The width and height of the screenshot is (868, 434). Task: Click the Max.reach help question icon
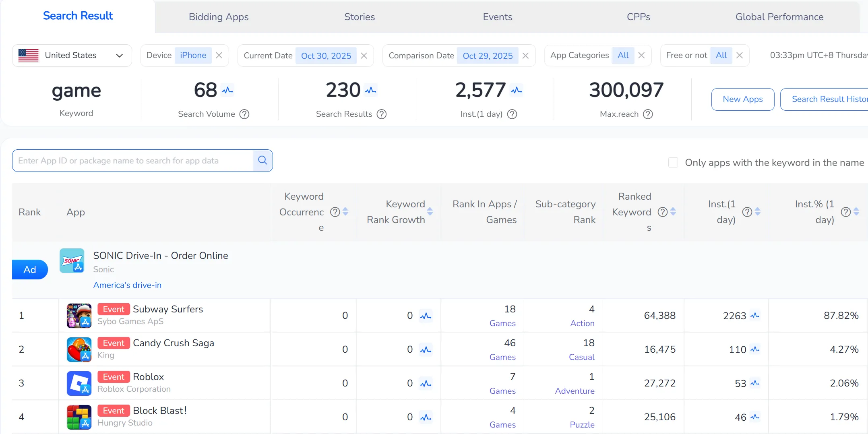click(x=648, y=114)
